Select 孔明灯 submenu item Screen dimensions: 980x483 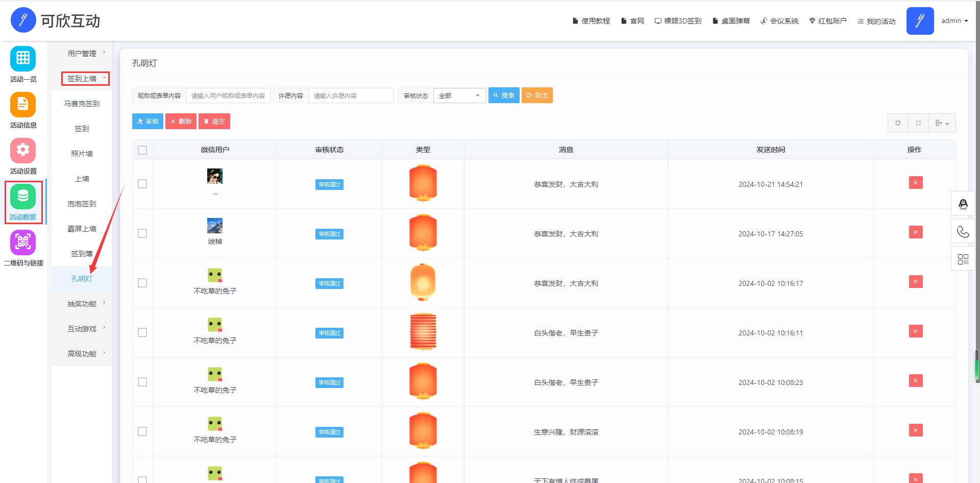pos(82,279)
